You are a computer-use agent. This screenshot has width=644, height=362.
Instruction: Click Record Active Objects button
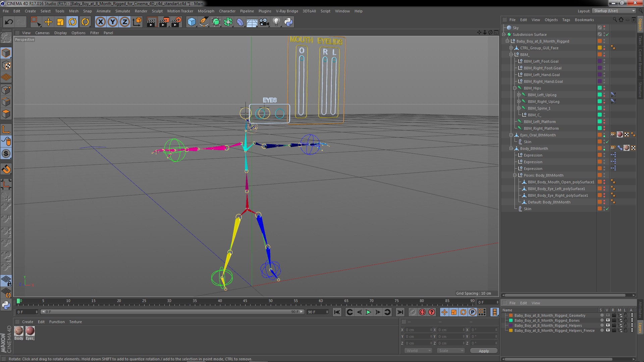click(x=412, y=312)
